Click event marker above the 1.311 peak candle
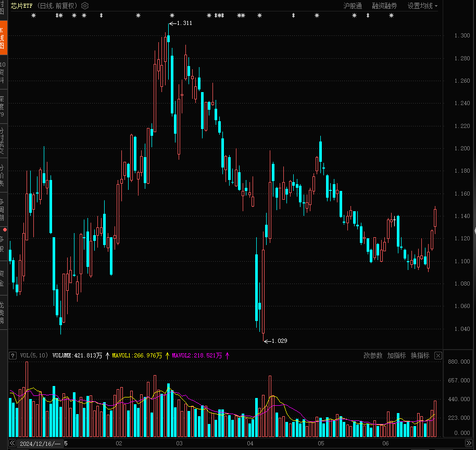Image resolution: width=476 pixels, height=450 pixels. [x=172, y=16]
